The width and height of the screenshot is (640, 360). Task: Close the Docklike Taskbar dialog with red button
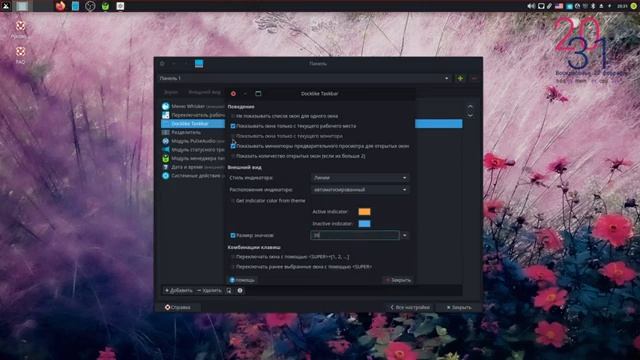[x=233, y=93]
